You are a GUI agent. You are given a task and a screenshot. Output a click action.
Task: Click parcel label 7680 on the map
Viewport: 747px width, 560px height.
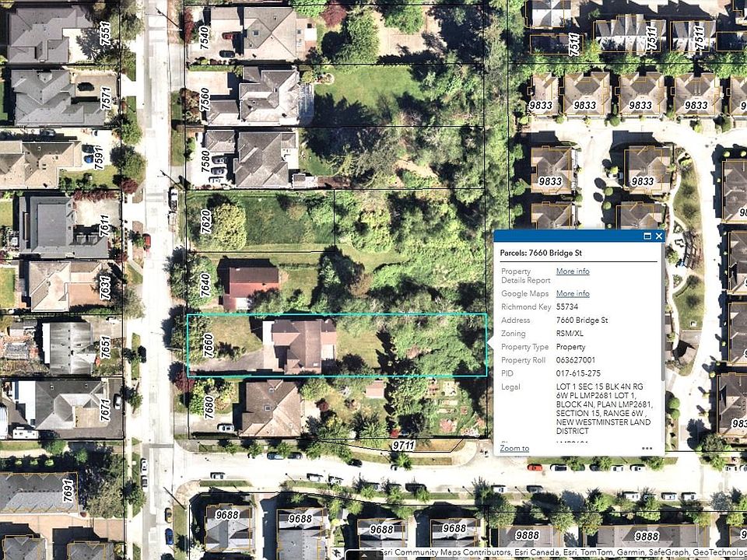coord(209,407)
